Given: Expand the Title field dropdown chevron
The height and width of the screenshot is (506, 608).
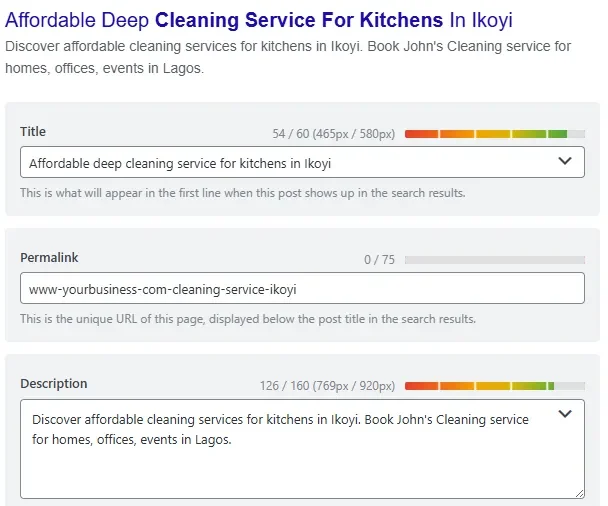Looking at the screenshot, I should [x=565, y=161].
